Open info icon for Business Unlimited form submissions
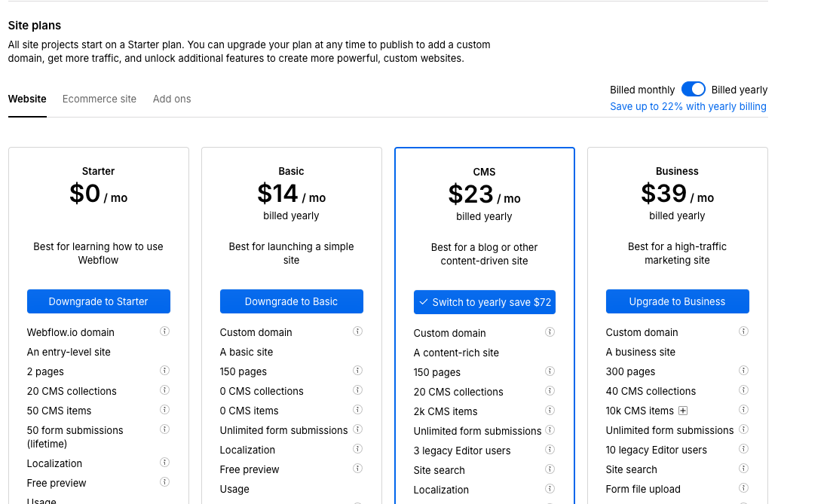Image resolution: width=833 pixels, height=504 pixels. point(743,429)
